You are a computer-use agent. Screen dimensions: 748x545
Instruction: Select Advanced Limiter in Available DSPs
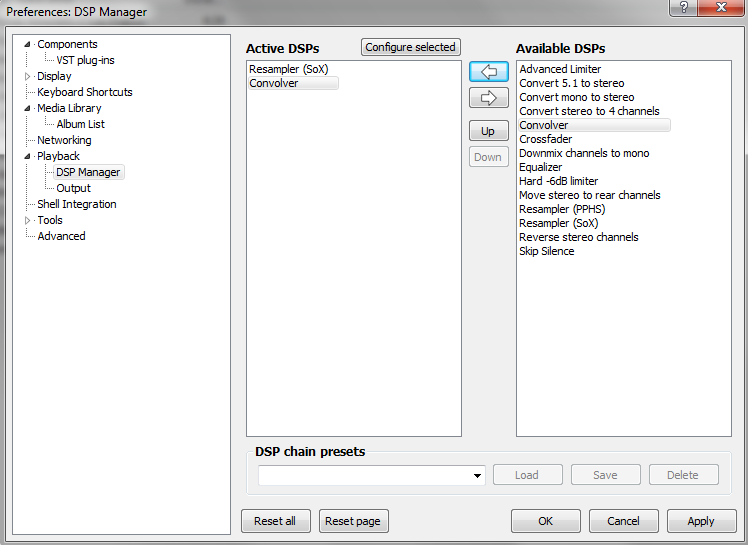coord(560,69)
